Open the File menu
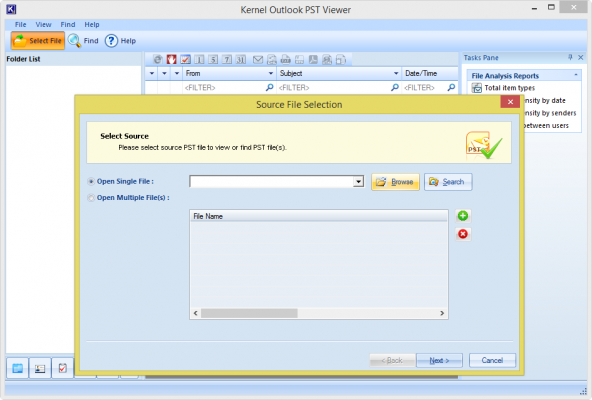This screenshot has width=592, height=400. pos(20,25)
